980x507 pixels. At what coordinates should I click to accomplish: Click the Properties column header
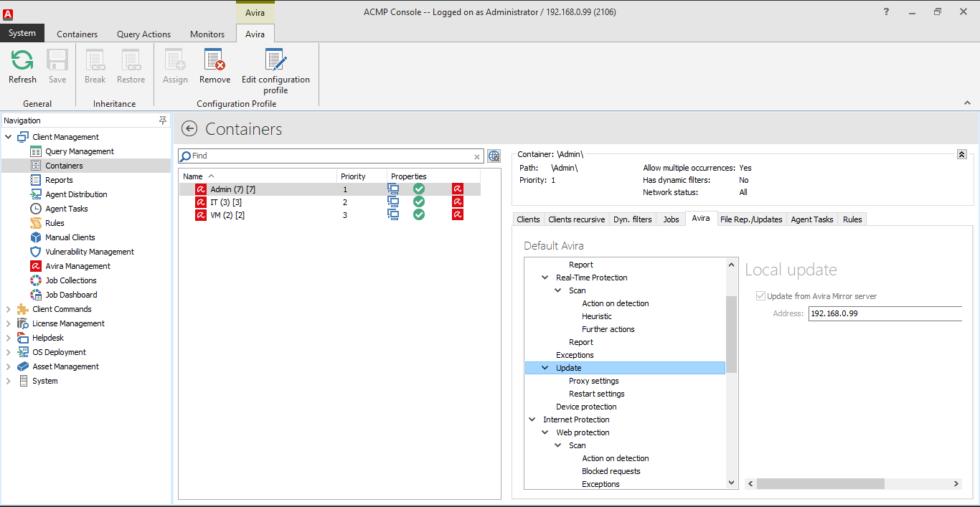433,176
